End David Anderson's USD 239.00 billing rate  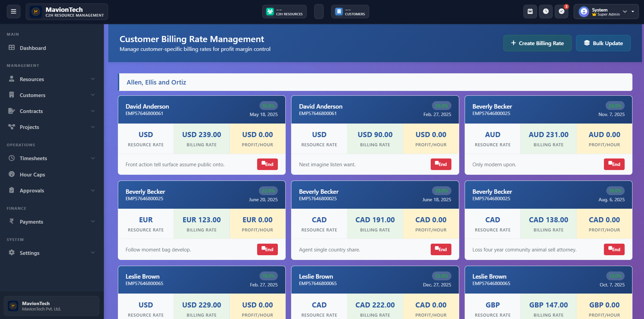pyautogui.click(x=267, y=164)
